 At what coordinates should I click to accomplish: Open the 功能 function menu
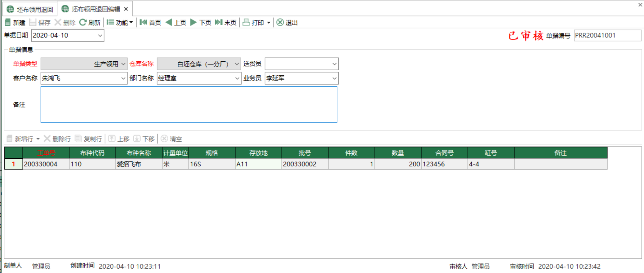coord(120,22)
